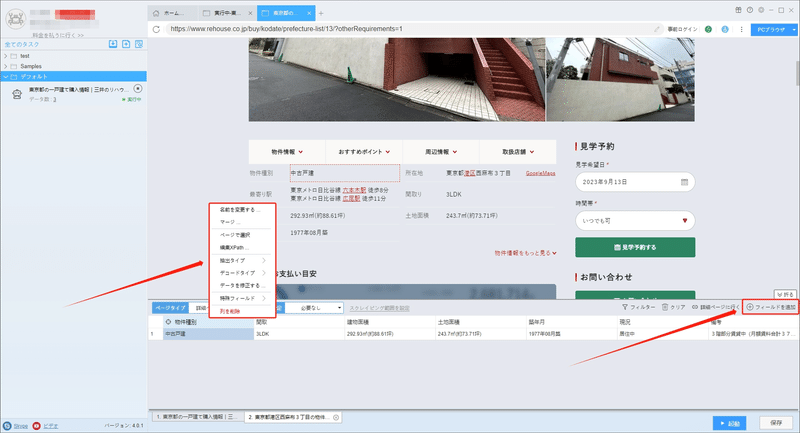The height and width of the screenshot is (433, 800).
Task: Open the GoogleMaps link
Action: tap(540, 173)
